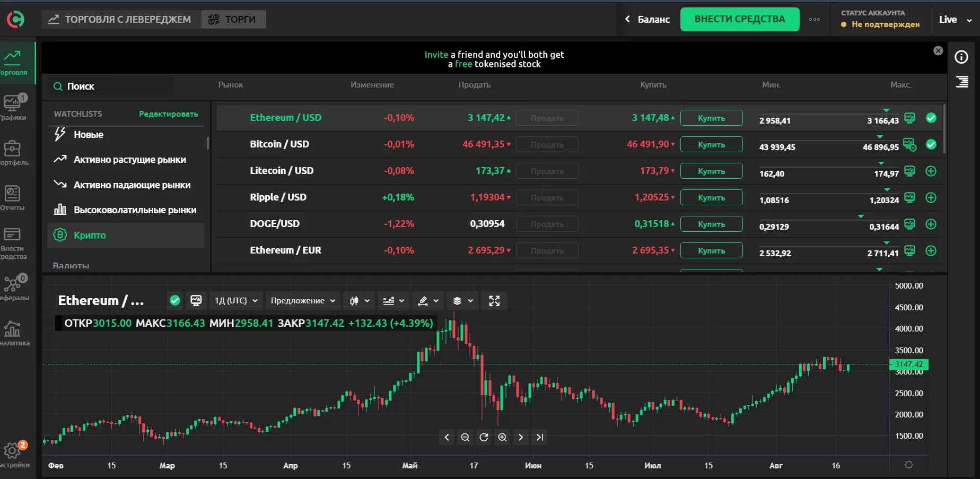Click the Invite link in banner

[x=436, y=55]
